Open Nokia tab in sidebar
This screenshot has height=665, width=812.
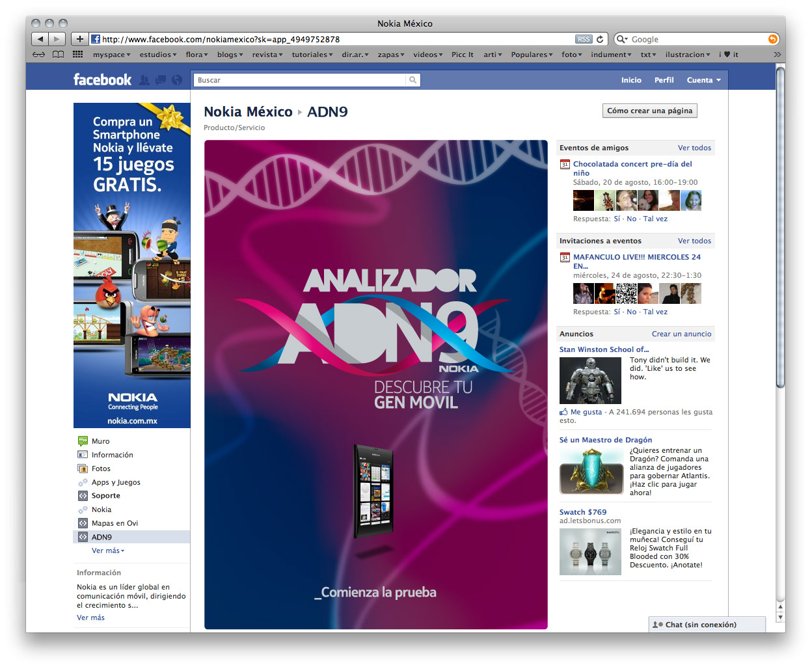pos(101,509)
